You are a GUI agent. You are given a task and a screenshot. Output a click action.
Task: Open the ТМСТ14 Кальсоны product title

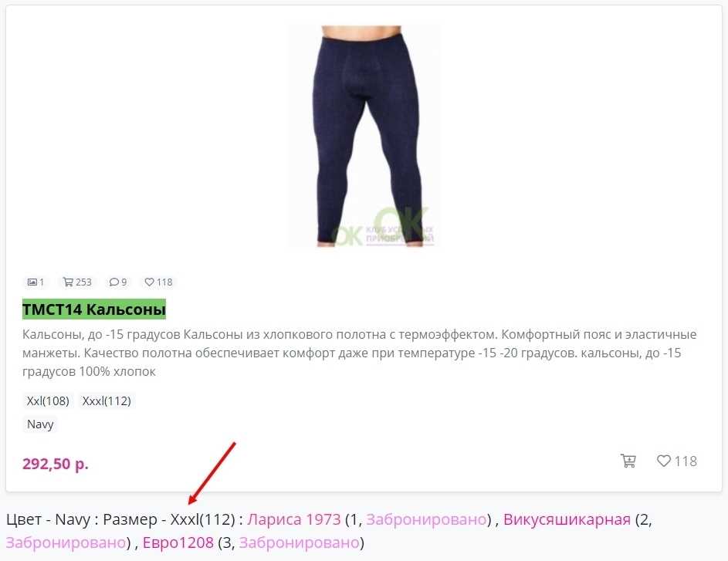point(93,309)
